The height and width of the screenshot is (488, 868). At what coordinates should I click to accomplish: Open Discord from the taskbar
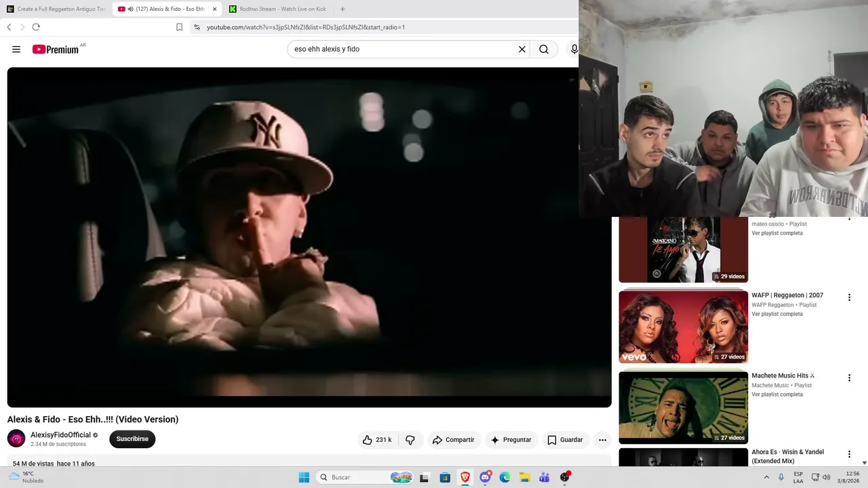[485, 477]
